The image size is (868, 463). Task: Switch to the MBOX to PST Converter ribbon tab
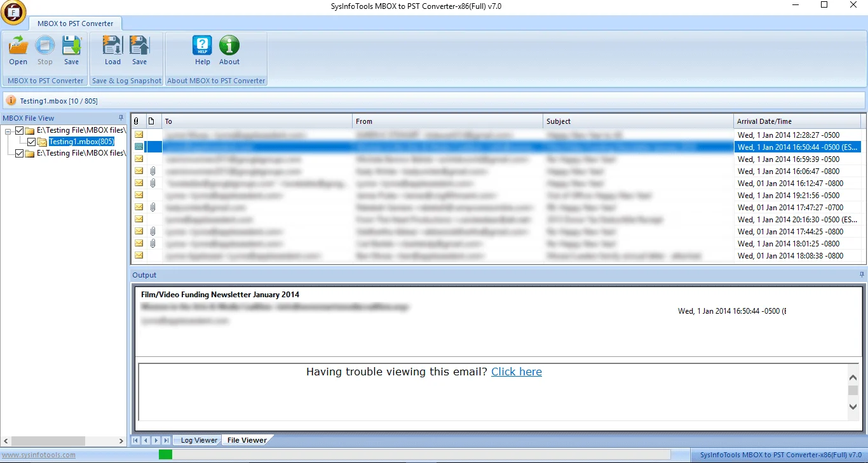click(75, 23)
